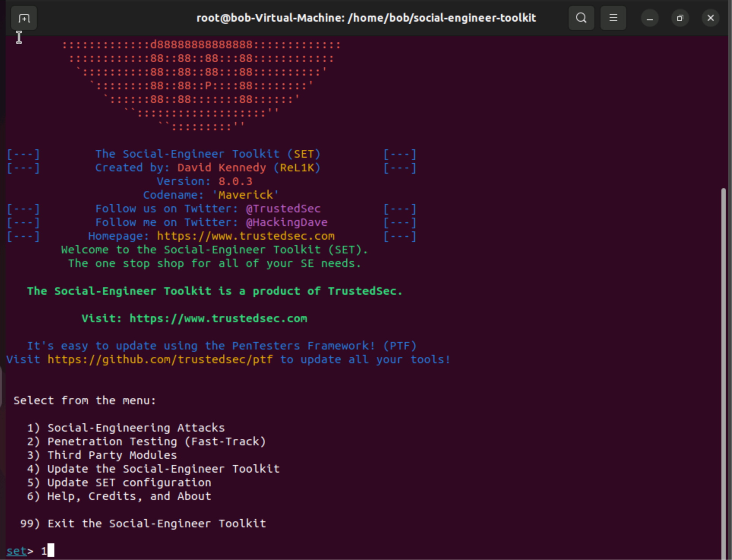Click the banner title The Social-Engineer Toolkit (SET)
Image resolution: width=732 pixels, height=560 pixels.
click(208, 154)
